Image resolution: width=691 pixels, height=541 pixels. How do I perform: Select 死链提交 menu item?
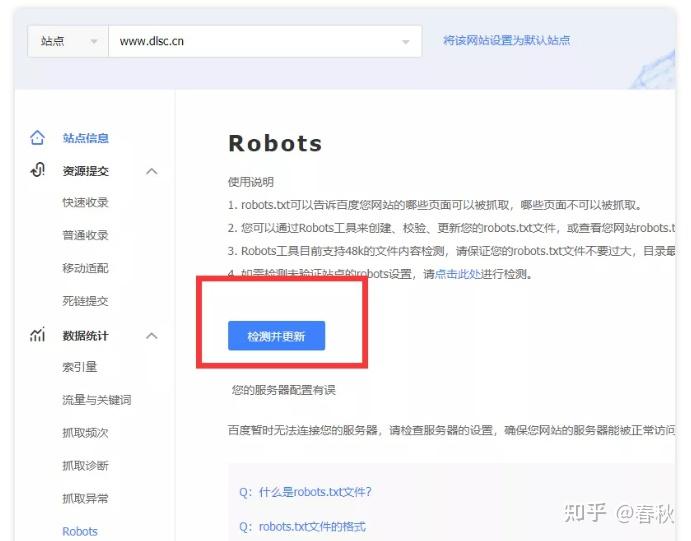(x=85, y=301)
